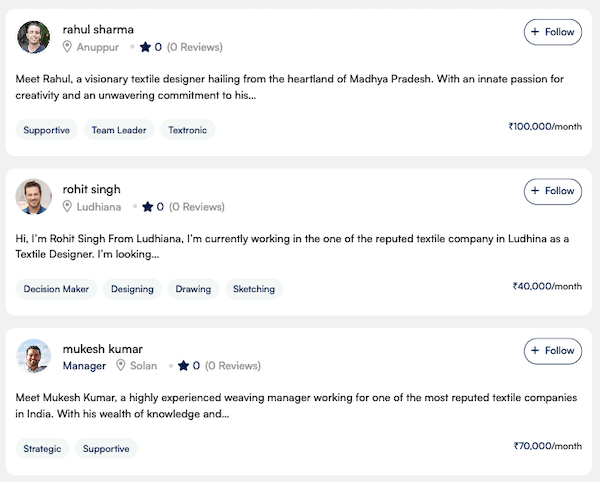Open mukesh kumar's profile photo
Image resolution: width=600 pixels, height=482 pixels.
[x=34, y=357]
